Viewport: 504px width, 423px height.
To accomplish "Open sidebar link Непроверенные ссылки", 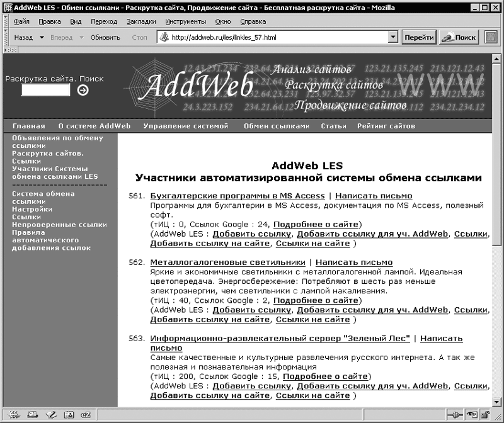I will click(59, 225).
